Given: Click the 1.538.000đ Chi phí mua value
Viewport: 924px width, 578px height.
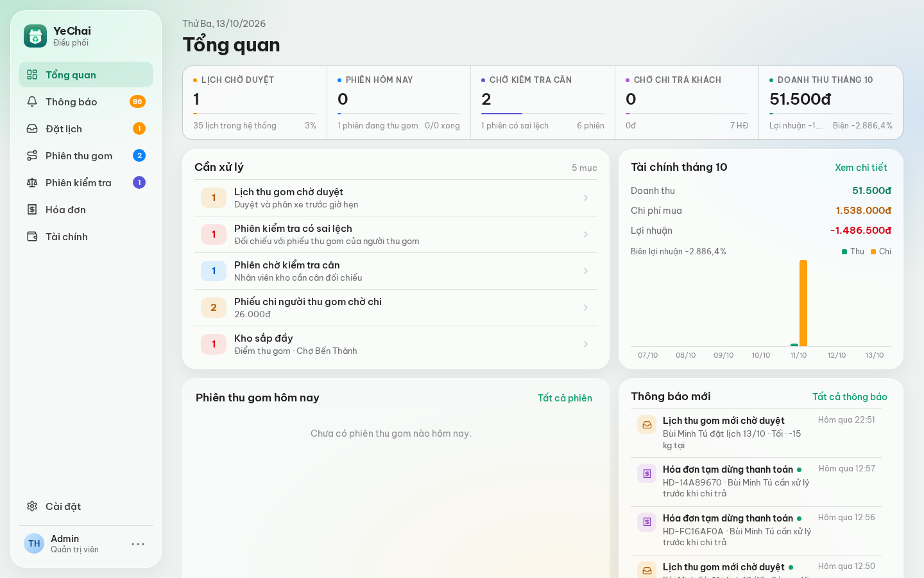Looking at the screenshot, I should tap(863, 210).
